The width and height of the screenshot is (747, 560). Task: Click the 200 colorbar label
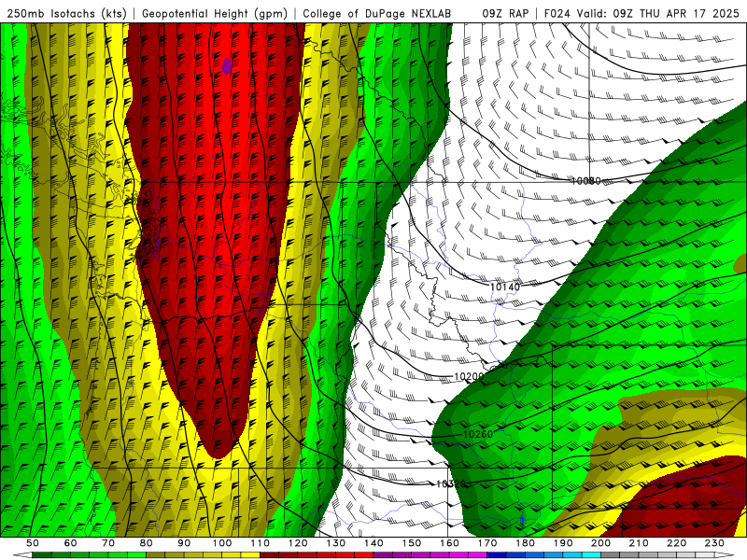click(x=600, y=543)
